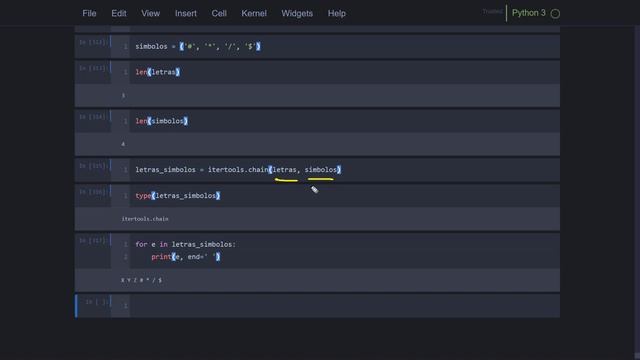Viewport: 640px width, 360px height.
Task: Open the File menu
Action: coord(89,13)
